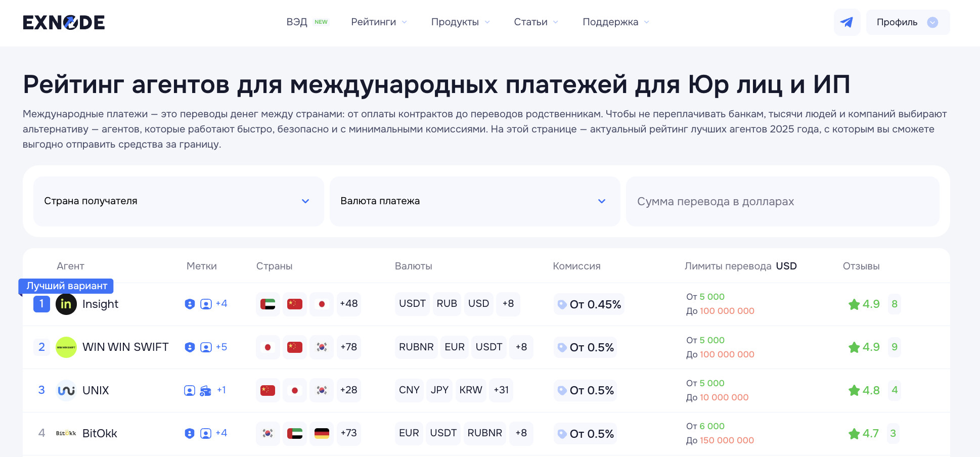Screen dimensions: 980x457
Task: Click the USDT currency chip in the Insight row
Action: (x=413, y=304)
